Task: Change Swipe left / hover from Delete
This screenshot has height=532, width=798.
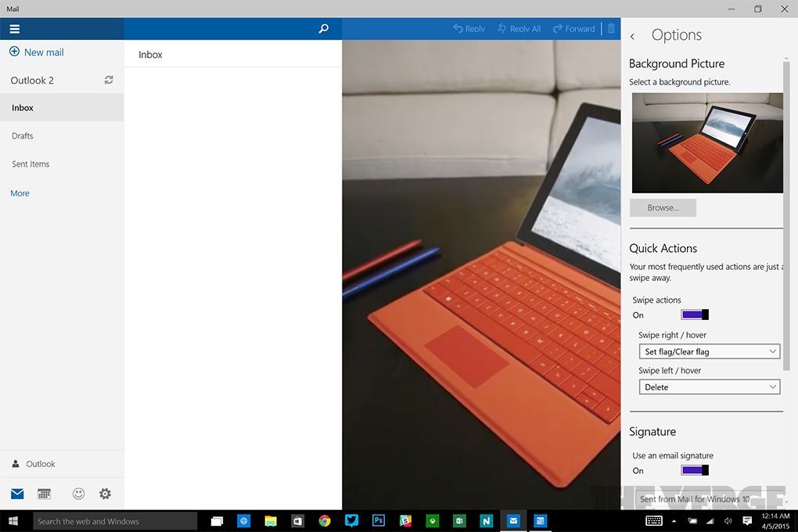Action: pos(709,386)
